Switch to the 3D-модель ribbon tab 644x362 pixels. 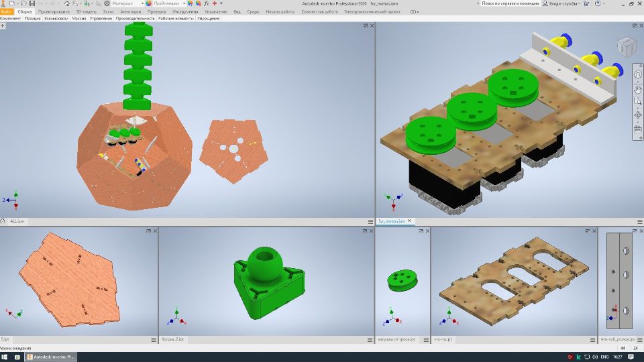point(87,12)
